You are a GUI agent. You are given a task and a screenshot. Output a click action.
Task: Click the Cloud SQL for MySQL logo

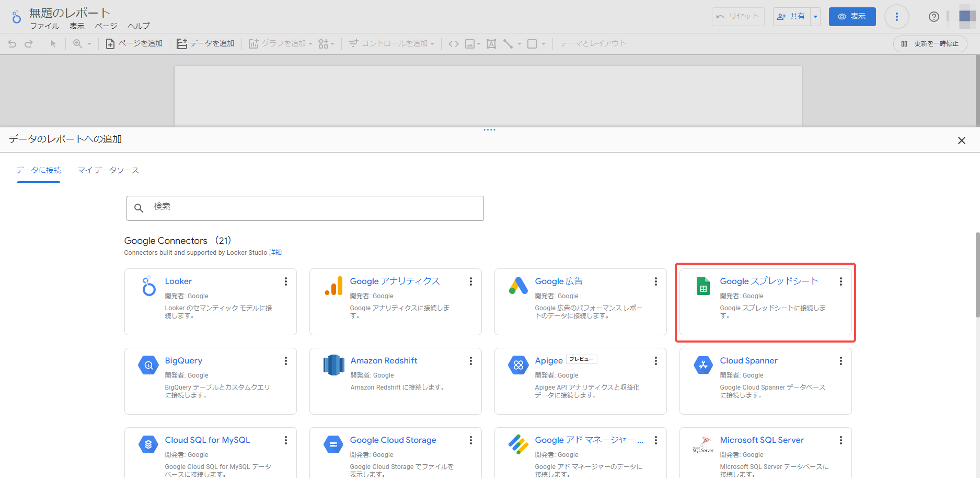pos(148,444)
